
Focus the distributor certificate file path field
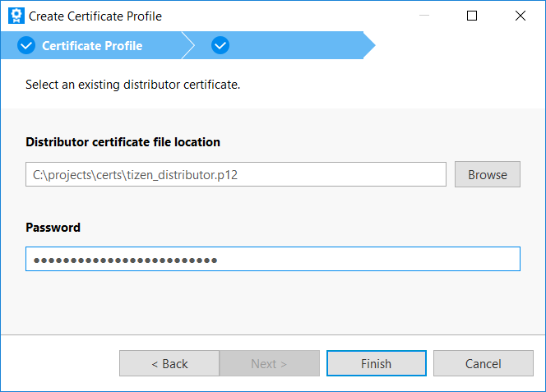(235, 174)
